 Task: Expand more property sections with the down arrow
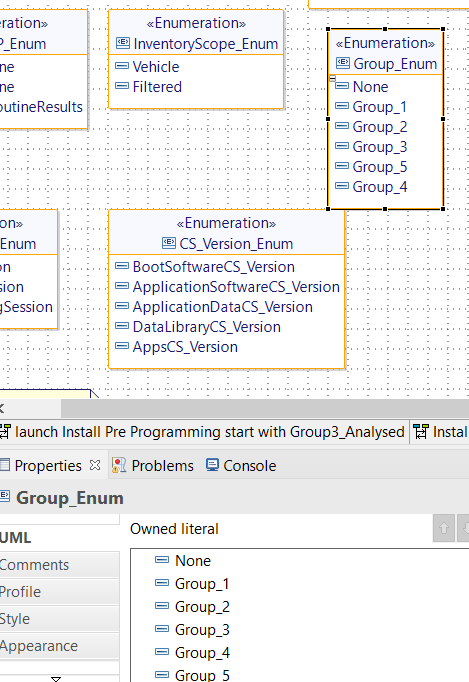tap(56, 679)
